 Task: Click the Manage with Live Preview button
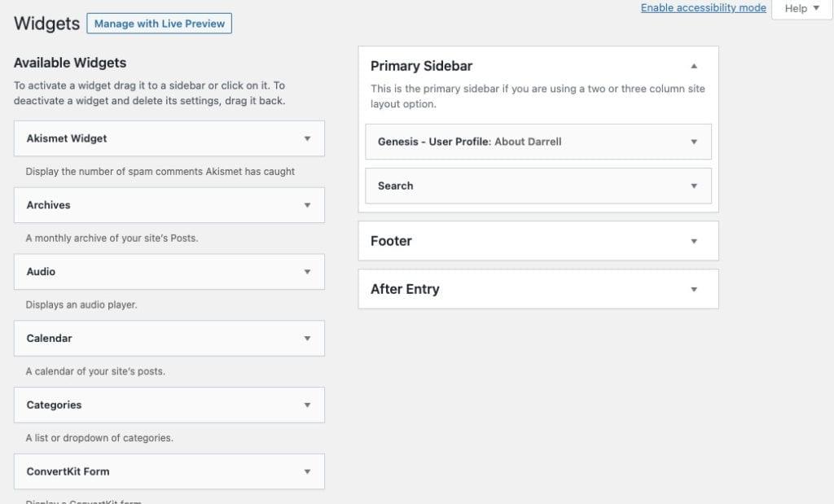pyautogui.click(x=159, y=23)
